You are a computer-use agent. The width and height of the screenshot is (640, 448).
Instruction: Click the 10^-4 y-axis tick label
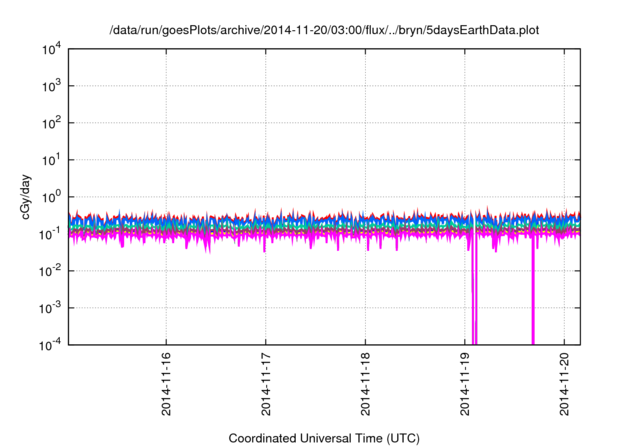pos(51,345)
